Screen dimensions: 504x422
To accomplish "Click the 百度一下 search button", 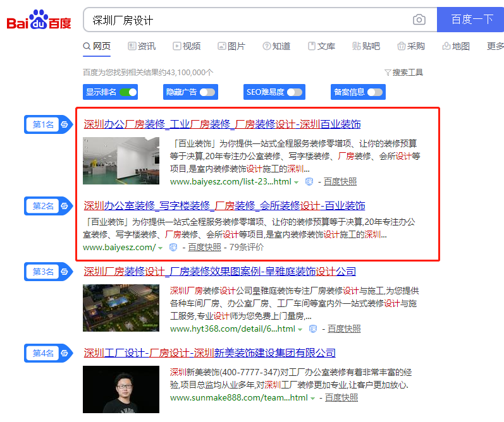I will (470, 20).
